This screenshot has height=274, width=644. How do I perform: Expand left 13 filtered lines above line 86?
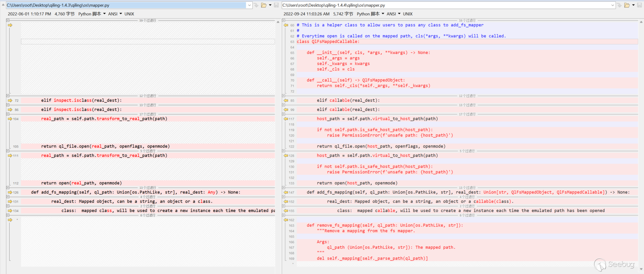(x=8, y=105)
